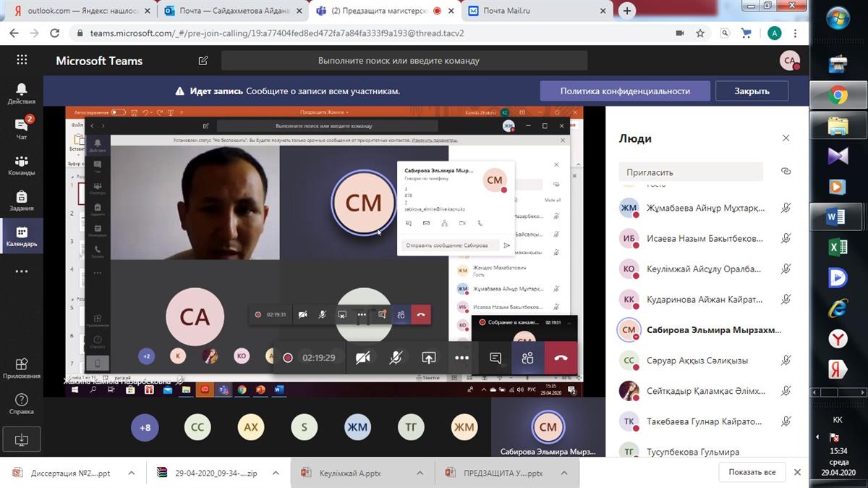Toggle the participants panel button
This screenshot has width=868, height=488.
coord(527,358)
